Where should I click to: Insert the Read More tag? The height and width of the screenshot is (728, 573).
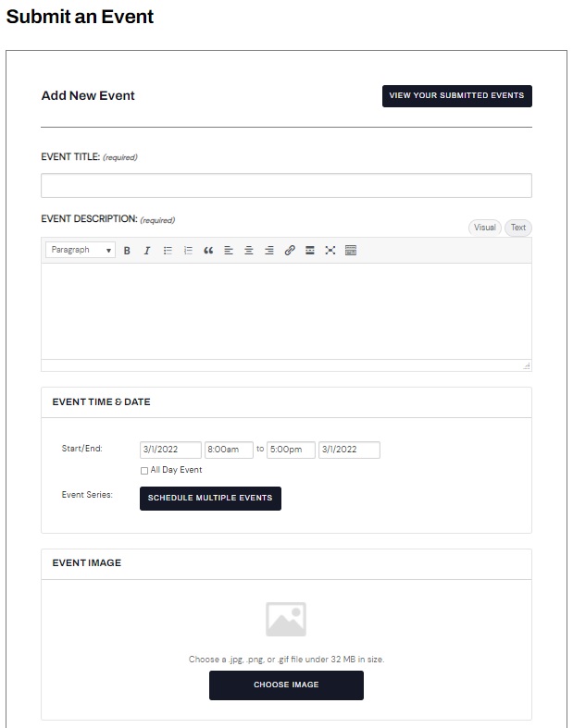310,251
